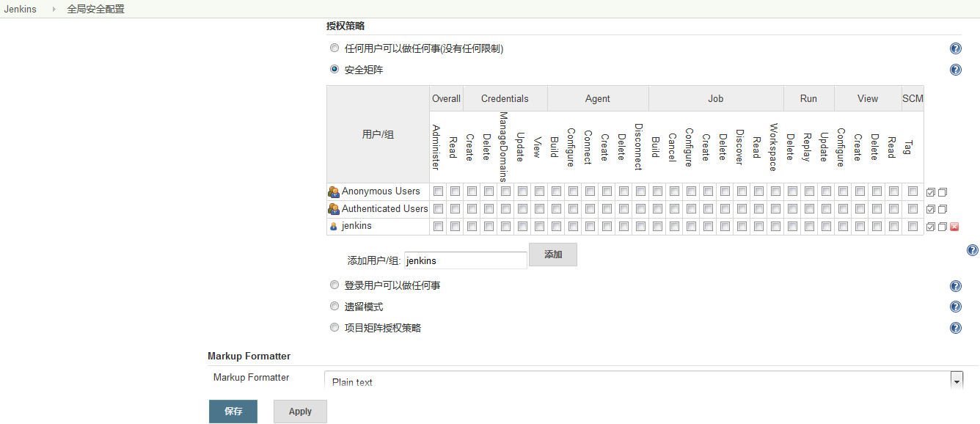Open 全局安全配置 breadcrumb link

click(95, 10)
